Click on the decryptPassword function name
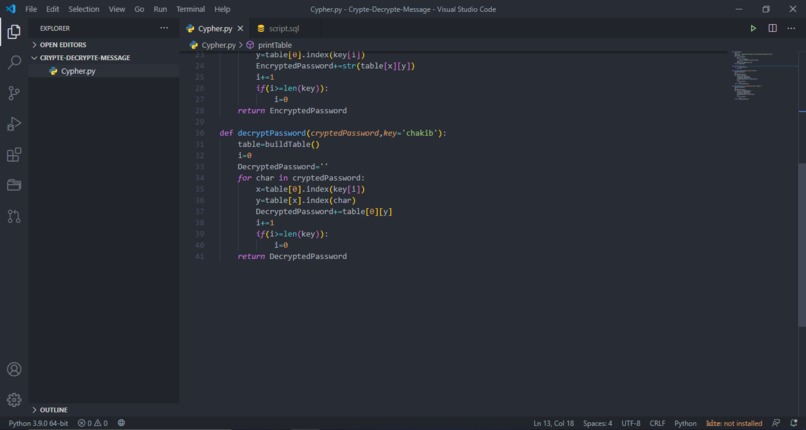The width and height of the screenshot is (806, 430). coord(271,133)
